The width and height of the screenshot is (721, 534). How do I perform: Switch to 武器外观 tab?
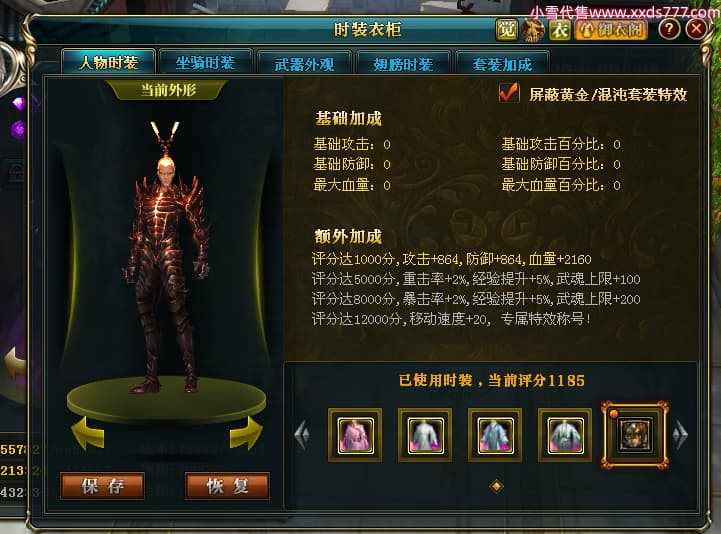[x=304, y=63]
